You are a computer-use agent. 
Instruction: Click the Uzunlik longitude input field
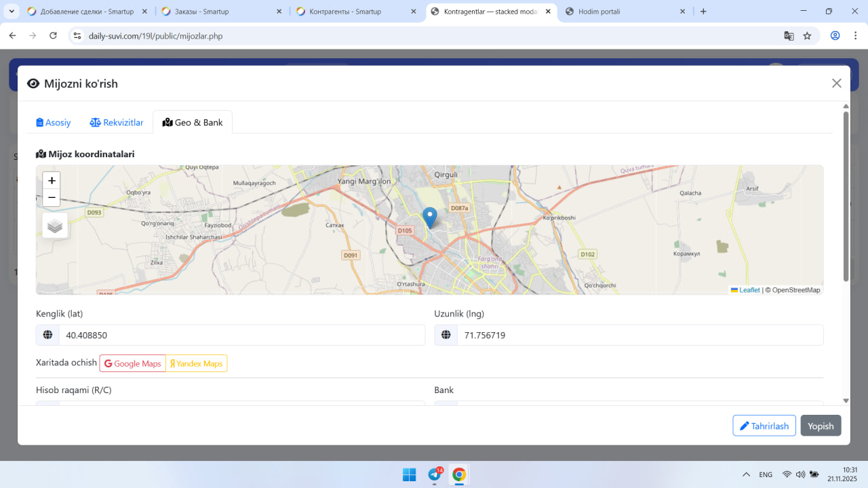(639, 335)
